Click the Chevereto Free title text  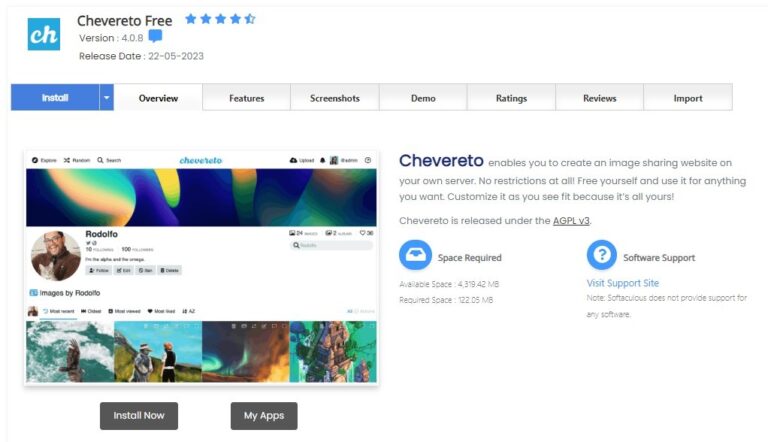coord(124,21)
